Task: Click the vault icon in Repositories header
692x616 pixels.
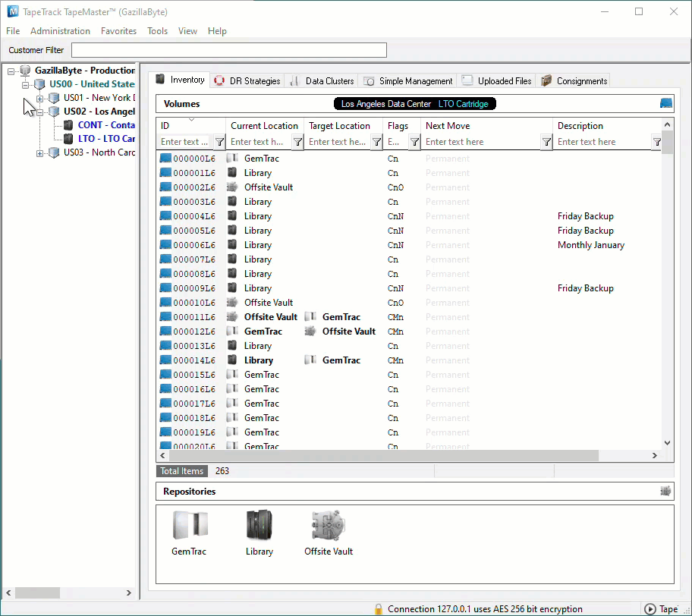Action: [665, 491]
